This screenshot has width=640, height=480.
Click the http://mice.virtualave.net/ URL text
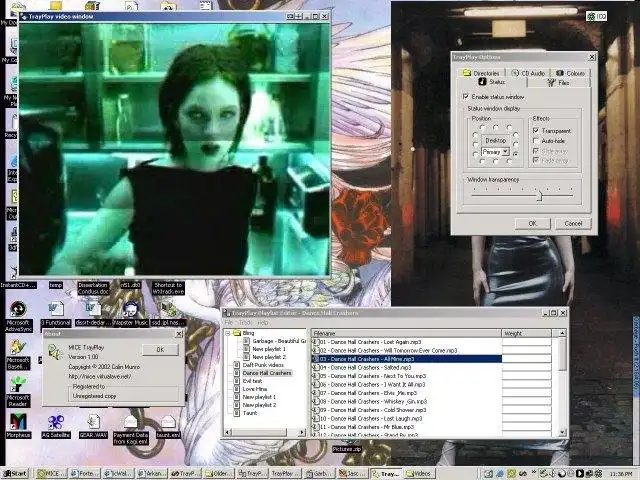point(100,376)
